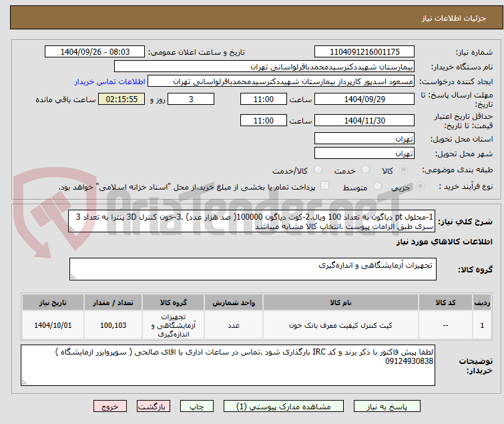Click the response deadline hour 11:00 field

(x=264, y=99)
